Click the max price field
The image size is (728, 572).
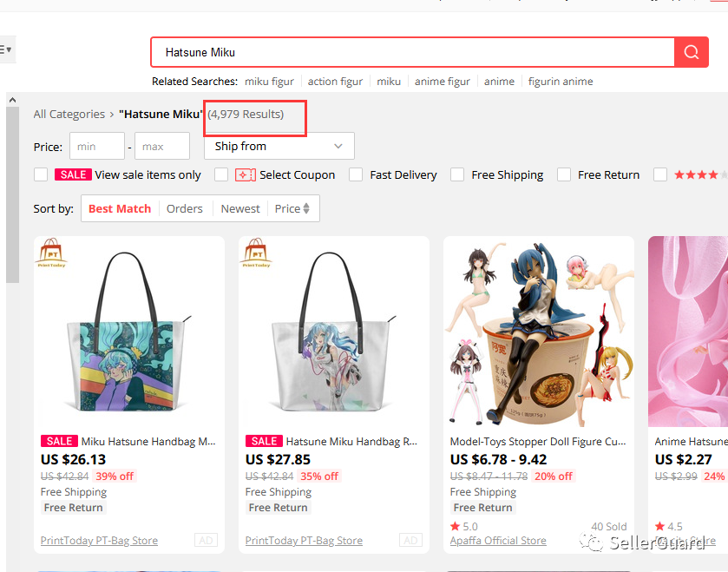[162, 146]
